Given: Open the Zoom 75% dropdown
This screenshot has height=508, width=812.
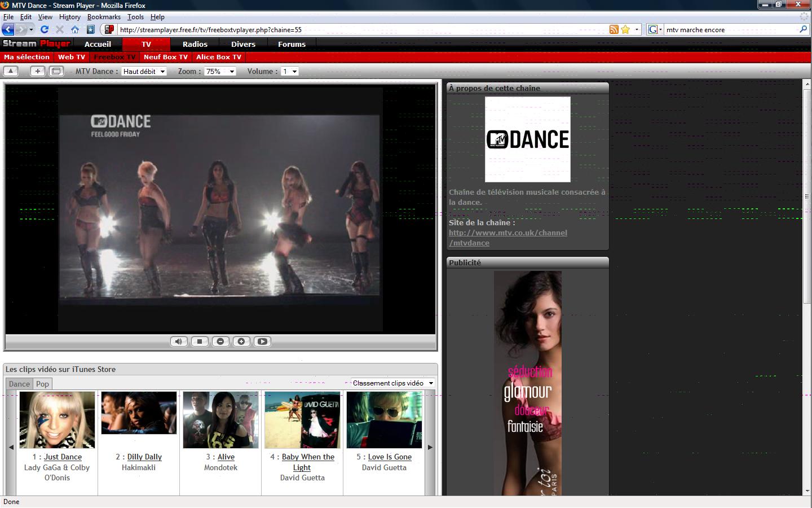Looking at the screenshot, I should point(220,72).
